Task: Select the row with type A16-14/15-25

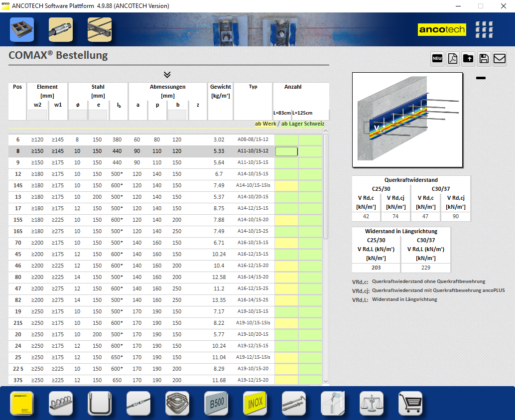Action: (253, 300)
